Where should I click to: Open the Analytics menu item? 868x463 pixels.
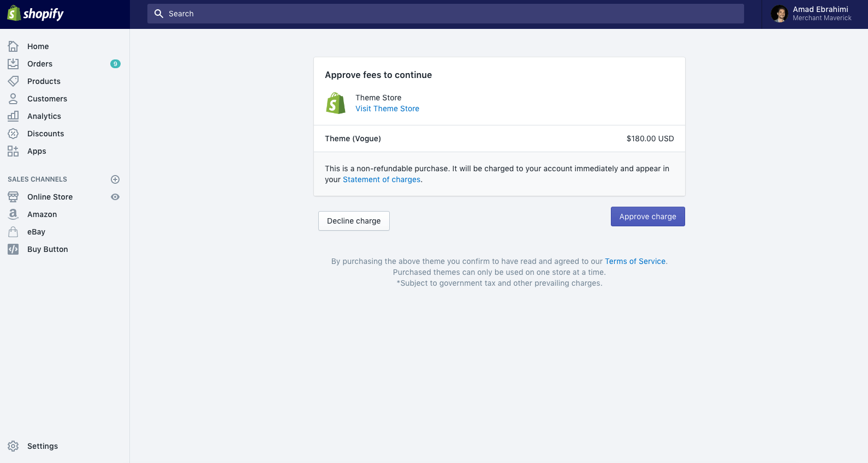pyautogui.click(x=44, y=116)
